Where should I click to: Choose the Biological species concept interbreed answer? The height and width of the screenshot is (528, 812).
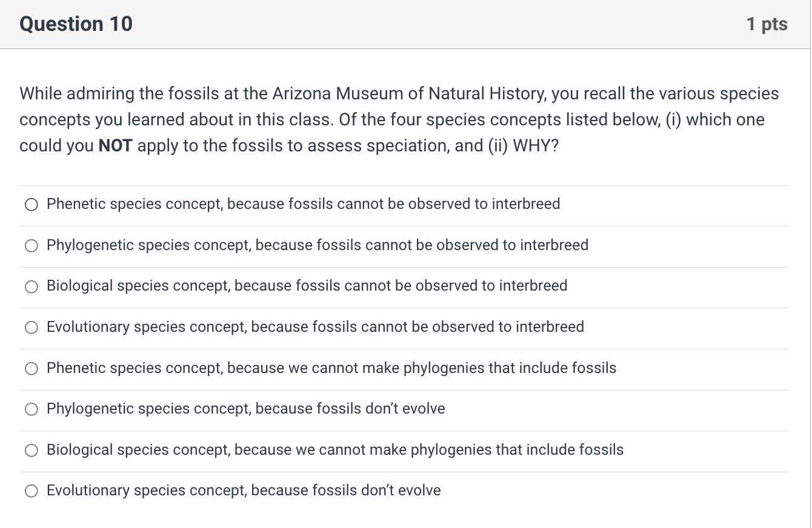[31, 286]
